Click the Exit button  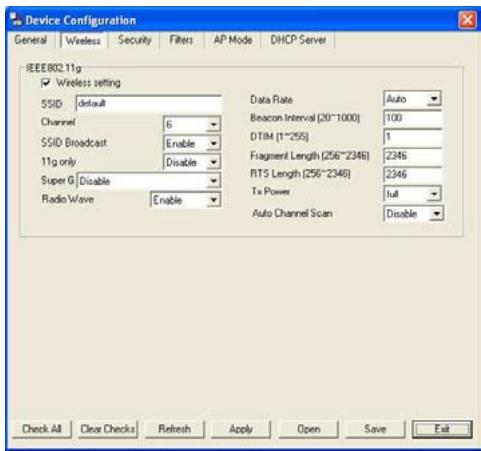[x=442, y=429]
